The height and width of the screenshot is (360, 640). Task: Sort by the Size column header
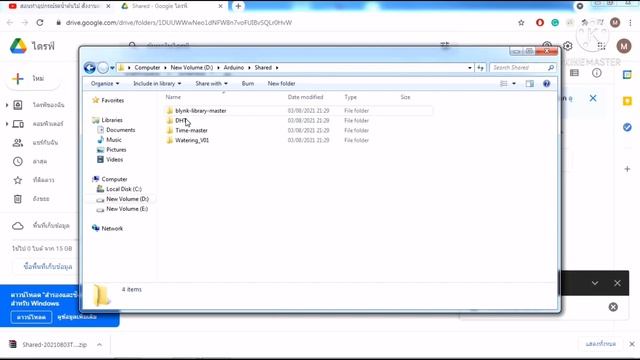pos(405,97)
